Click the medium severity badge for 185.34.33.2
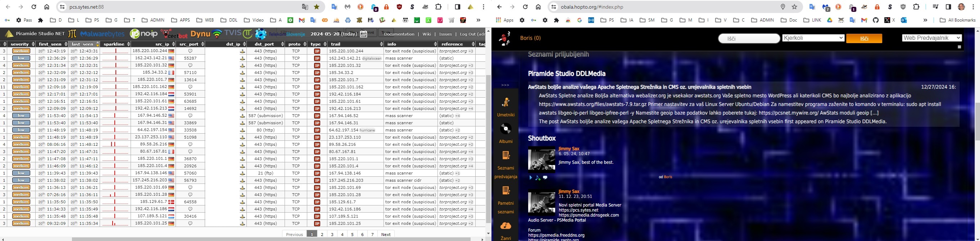 [x=21, y=73]
